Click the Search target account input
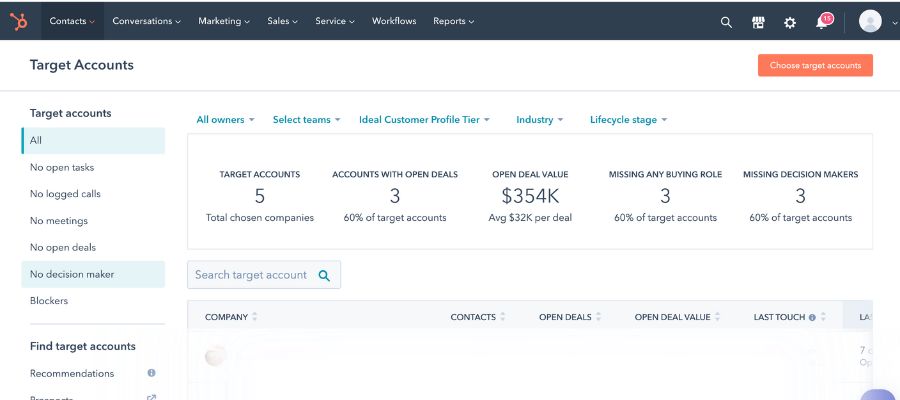The width and height of the screenshot is (900, 400). [x=264, y=275]
